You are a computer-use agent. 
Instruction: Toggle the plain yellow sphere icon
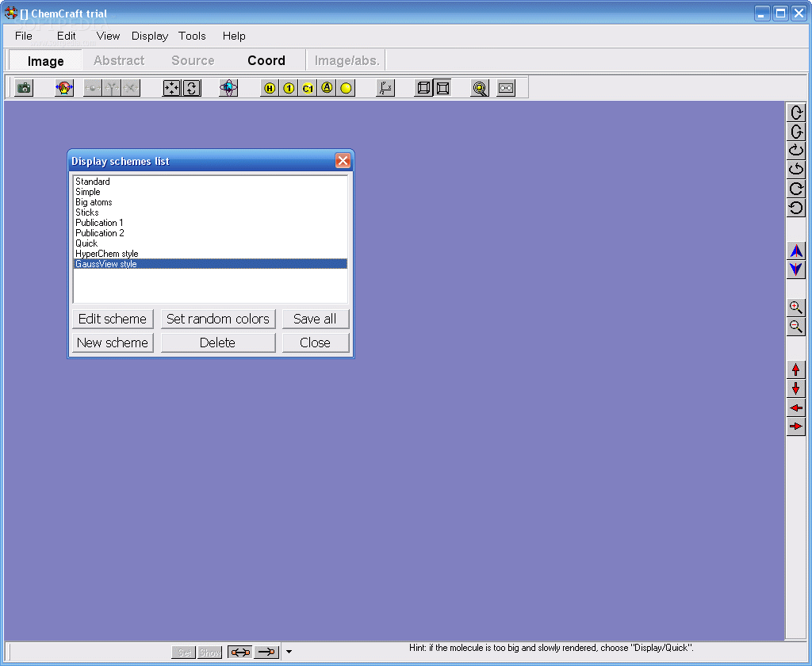click(346, 88)
